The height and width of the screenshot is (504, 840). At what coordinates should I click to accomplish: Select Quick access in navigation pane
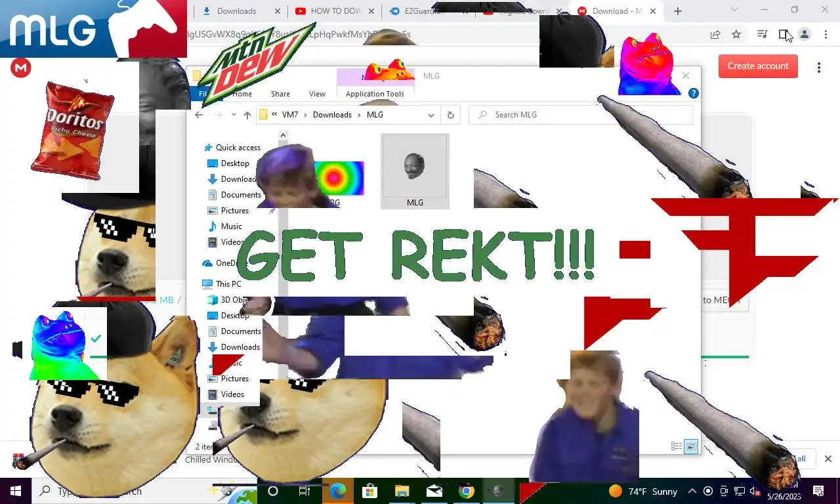pos(232,148)
